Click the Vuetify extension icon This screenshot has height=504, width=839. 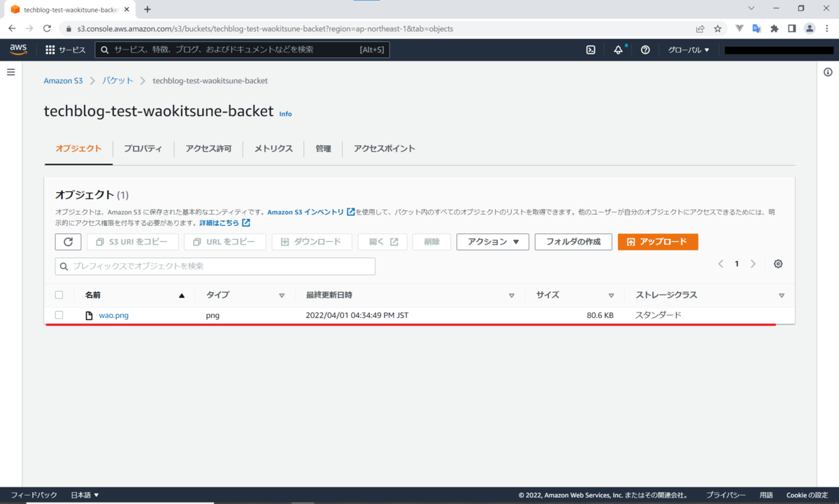click(739, 29)
